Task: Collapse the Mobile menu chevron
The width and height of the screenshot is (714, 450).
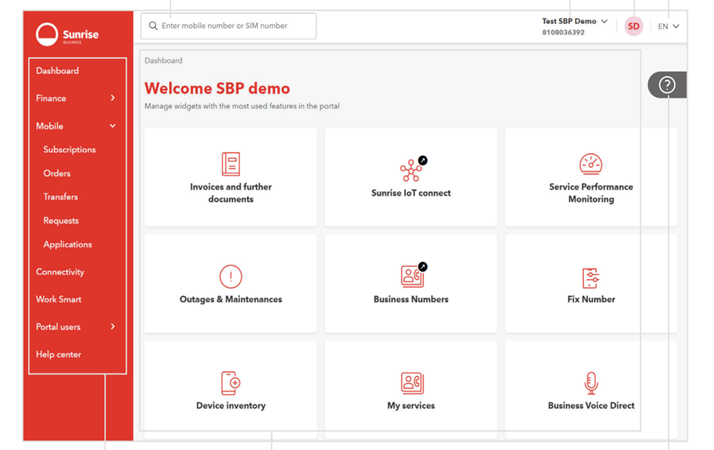Action: click(112, 126)
